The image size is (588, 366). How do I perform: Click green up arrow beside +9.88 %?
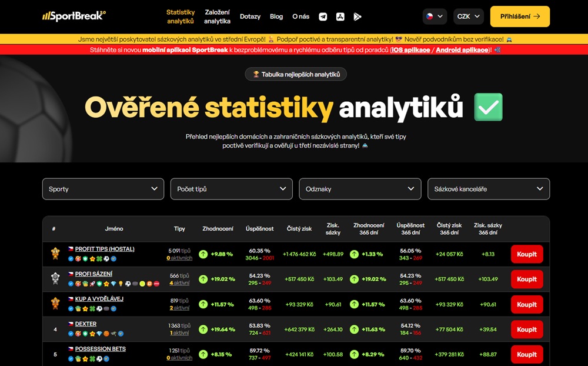click(x=203, y=254)
